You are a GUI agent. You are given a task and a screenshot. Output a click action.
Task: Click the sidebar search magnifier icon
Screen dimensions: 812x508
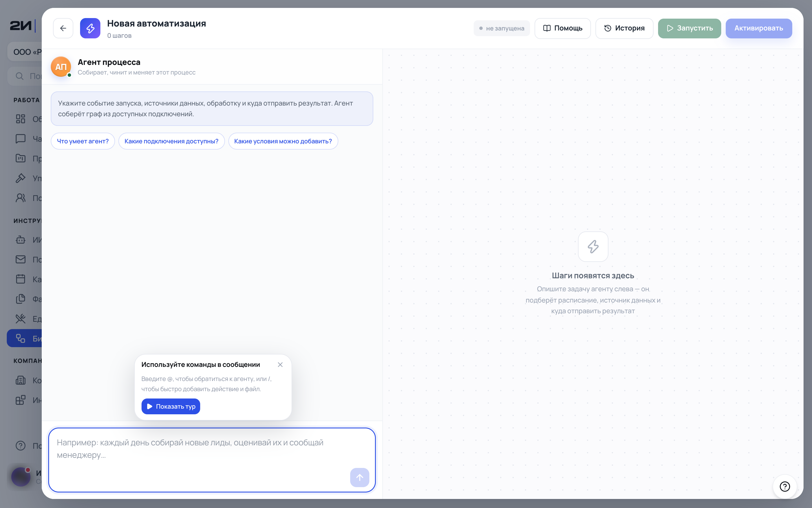coord(20,76)
